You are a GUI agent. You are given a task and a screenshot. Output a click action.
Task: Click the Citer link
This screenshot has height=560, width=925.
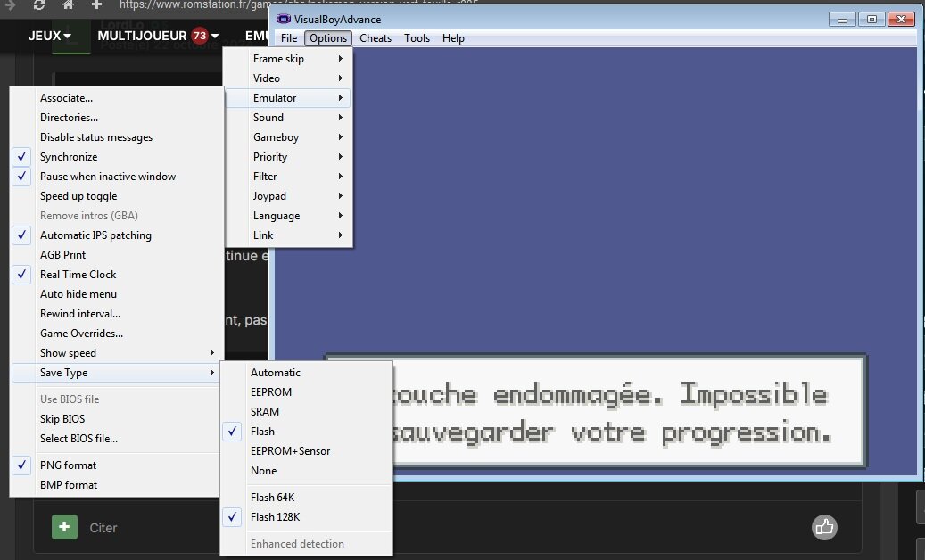(x=103, y=528)
